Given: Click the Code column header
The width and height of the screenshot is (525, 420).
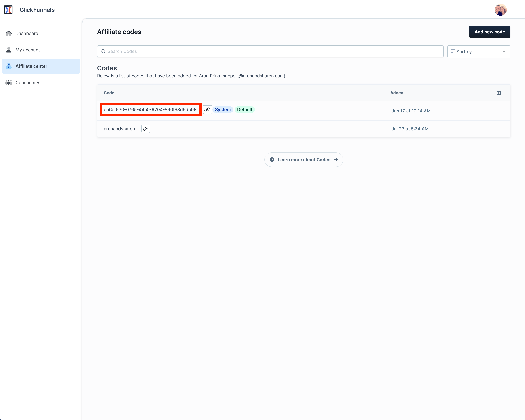Looking at the screenshot, I should click(109, 93).
